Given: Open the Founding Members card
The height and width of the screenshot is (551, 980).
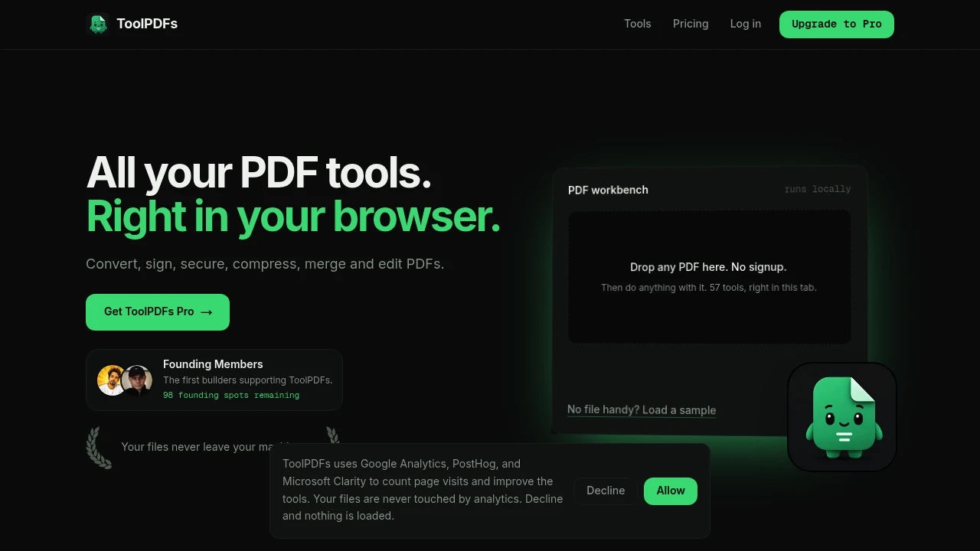Looking at the screenshot, I should [214, 380].
